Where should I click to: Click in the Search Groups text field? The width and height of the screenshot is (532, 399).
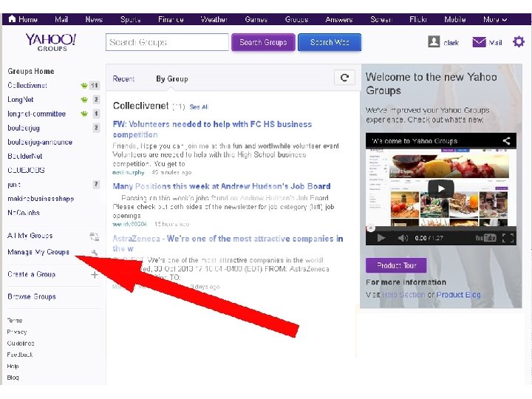point(167,42)
